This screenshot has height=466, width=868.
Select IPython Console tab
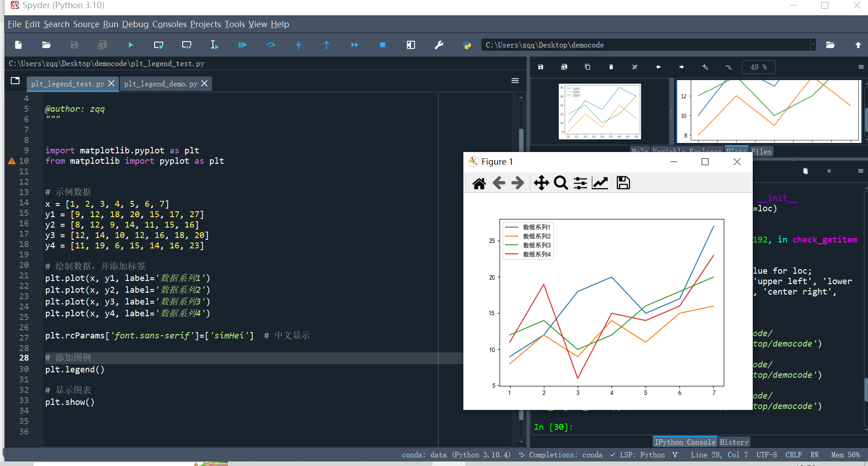pyautogui.click(x=685, y=442)
